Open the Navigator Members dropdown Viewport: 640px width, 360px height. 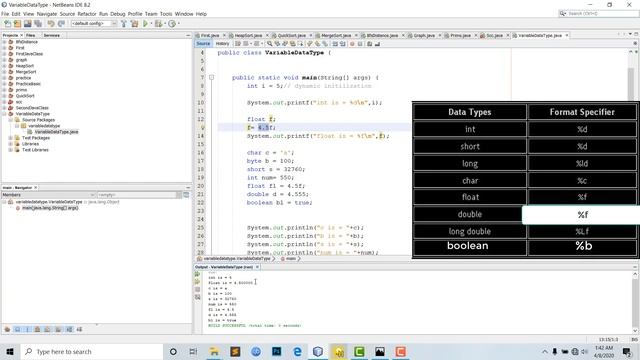pyautogui.click(x=49, y=195)
